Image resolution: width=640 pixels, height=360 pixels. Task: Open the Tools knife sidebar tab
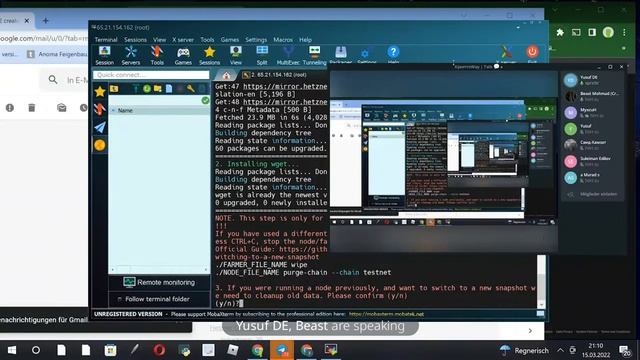100,109
